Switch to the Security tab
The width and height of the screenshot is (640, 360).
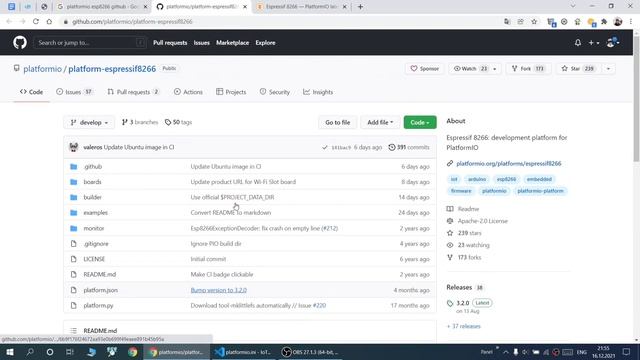pyautogui.click(x=275, y=92)
